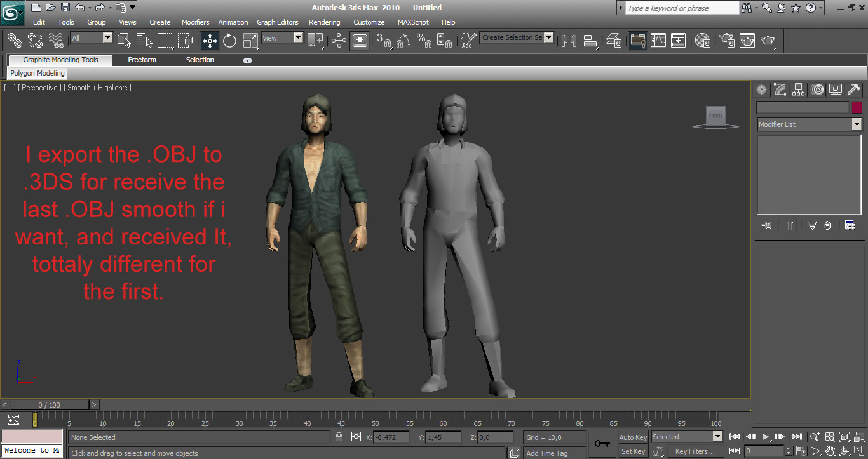Open the Rendering menu
The height and width of the screenshot is (459, 868).
click(x=324, y=22)
